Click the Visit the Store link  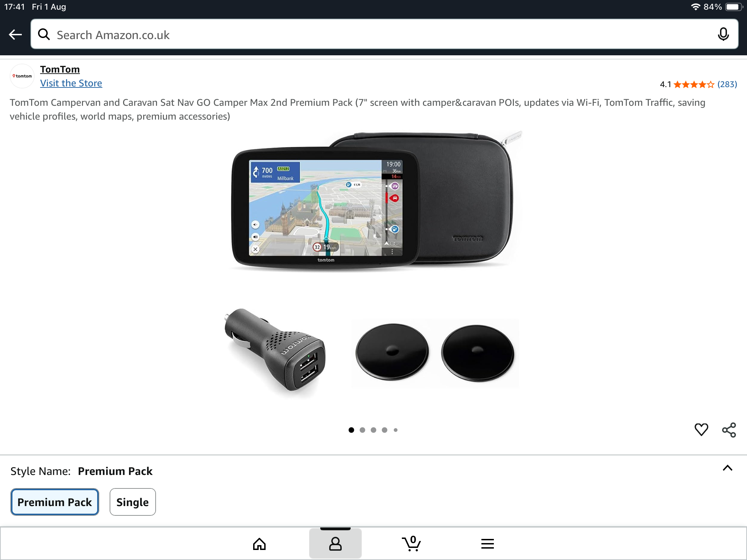point(71,83)
